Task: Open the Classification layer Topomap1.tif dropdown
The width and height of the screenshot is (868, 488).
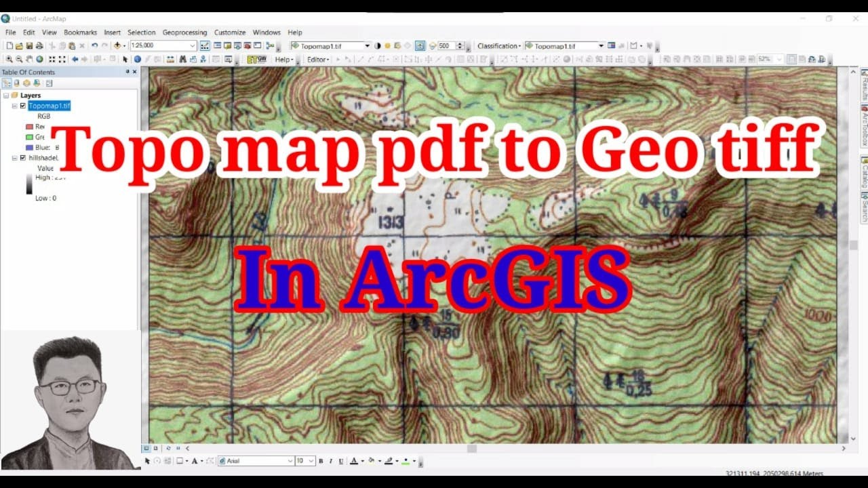Action: click(601, 46)
